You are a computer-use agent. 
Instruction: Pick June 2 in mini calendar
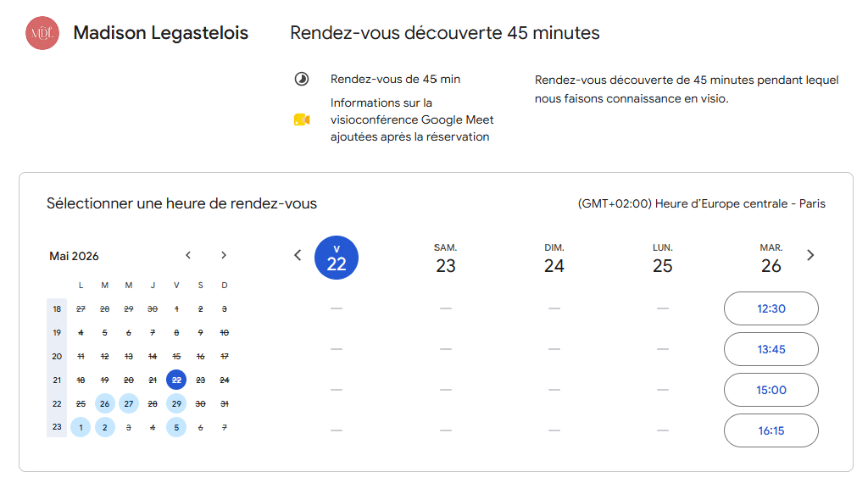pyautogui.click(x=104, y=427)
